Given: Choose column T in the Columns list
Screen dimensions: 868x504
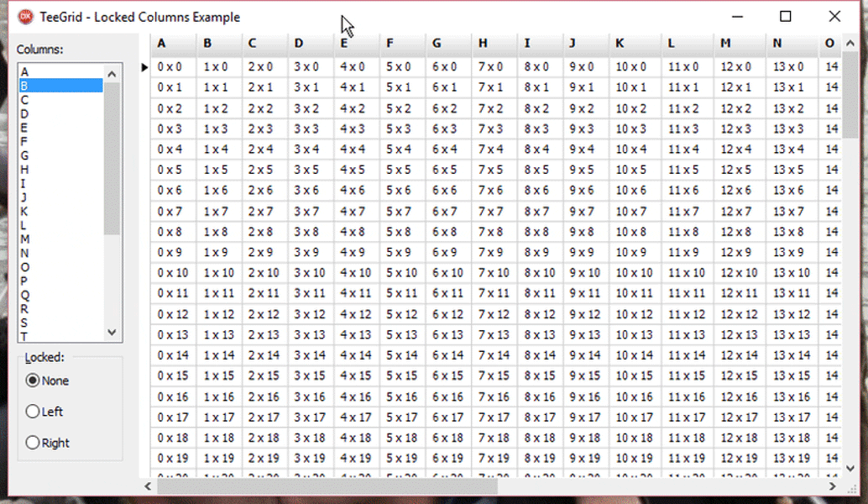Looking at the screenshot, I should [61, 336].
